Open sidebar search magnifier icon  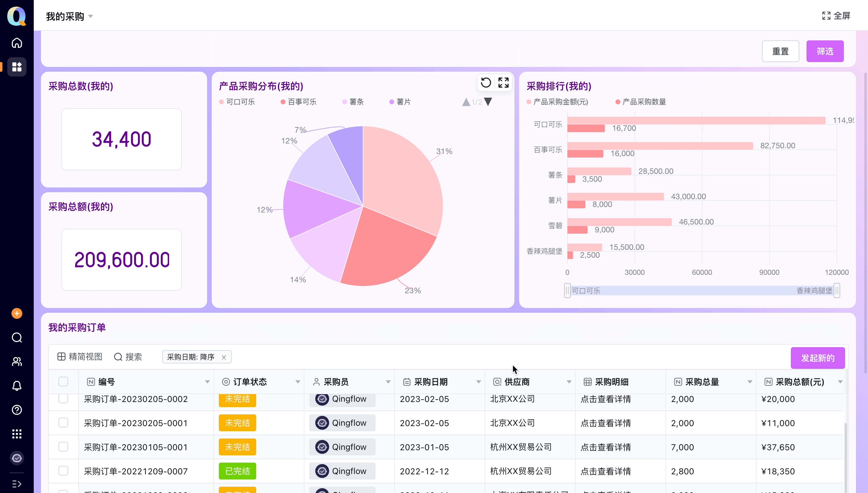[17, 337]
